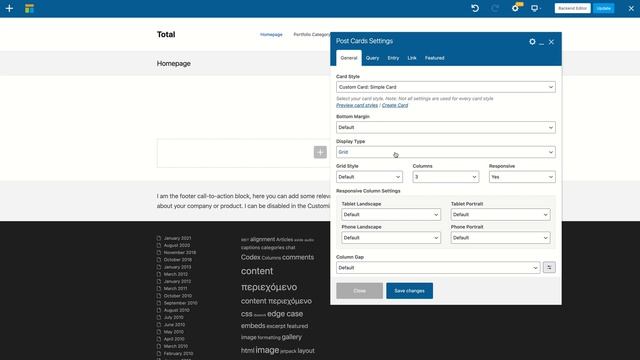Click the layout tag

pyautogui.click(x=306, y=351)
